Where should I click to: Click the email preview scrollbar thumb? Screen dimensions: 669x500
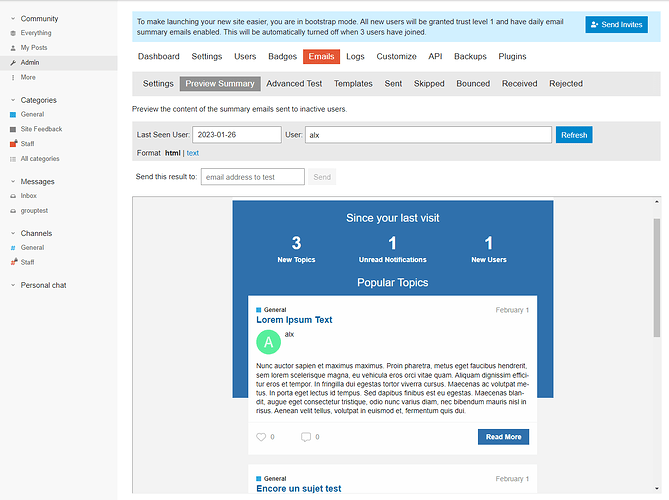point(657,278)
